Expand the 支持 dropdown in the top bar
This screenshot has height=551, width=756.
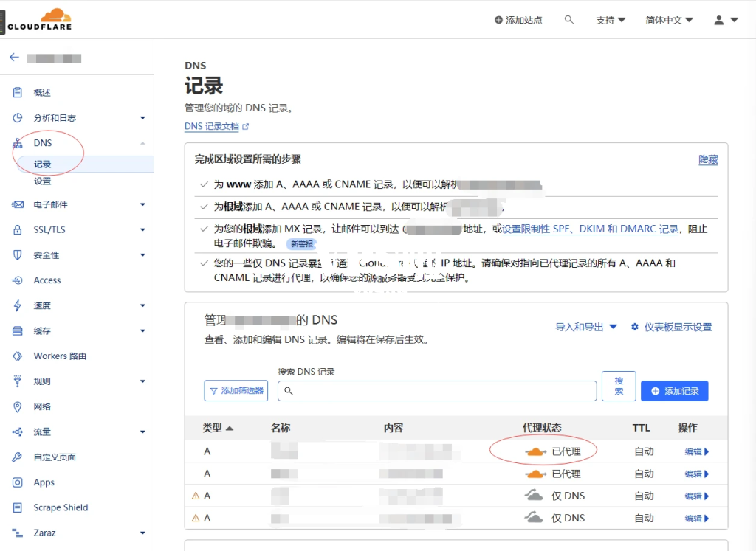click(611, 20)
